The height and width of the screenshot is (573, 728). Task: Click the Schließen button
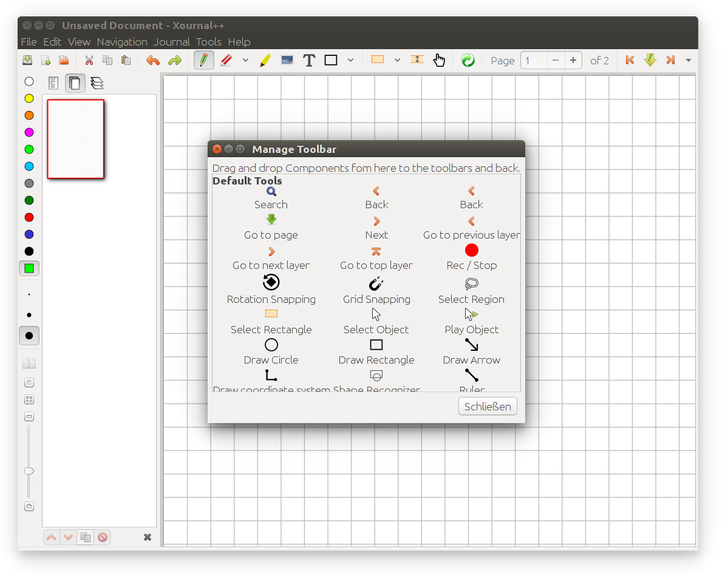click(488, 407)
